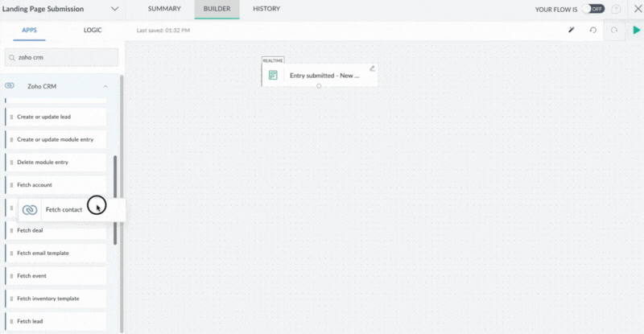This screenshot has width=644, height=334.
Task: Click drag handle beside Fetch lead
Action: (x=11, y=322)
